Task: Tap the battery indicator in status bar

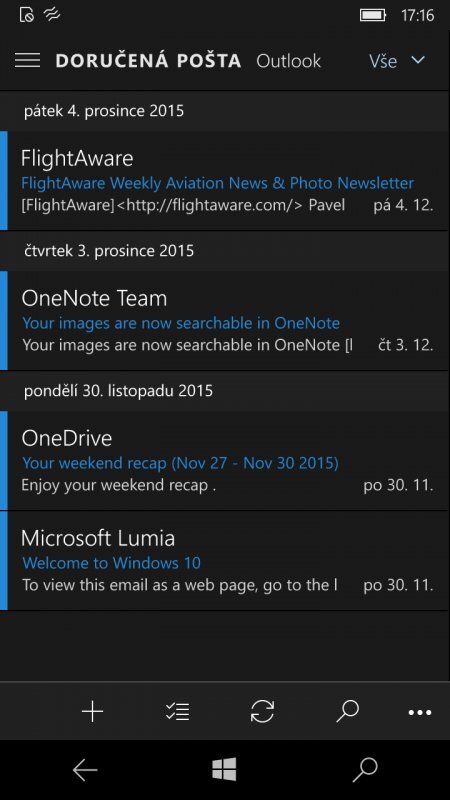Action: point(373,15)
